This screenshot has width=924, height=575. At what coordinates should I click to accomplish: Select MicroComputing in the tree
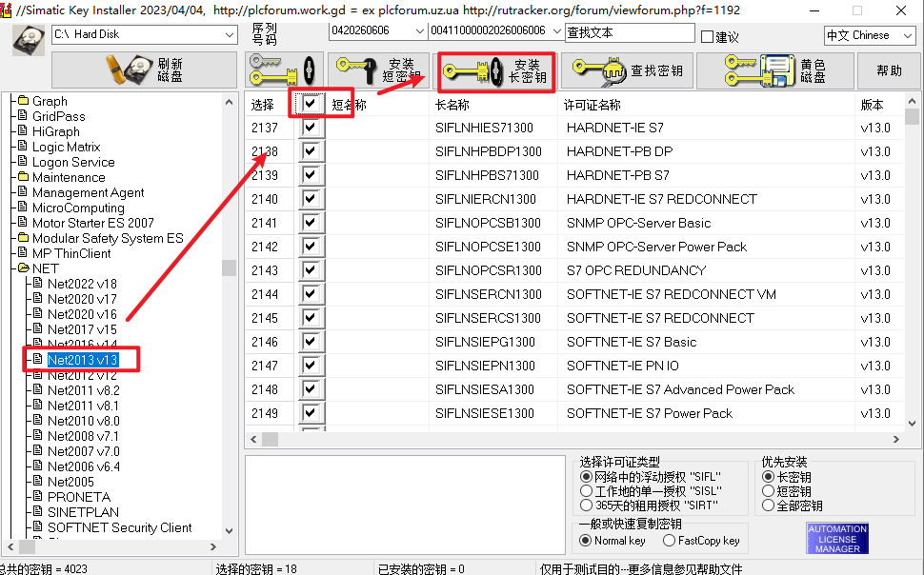[78, 208]
